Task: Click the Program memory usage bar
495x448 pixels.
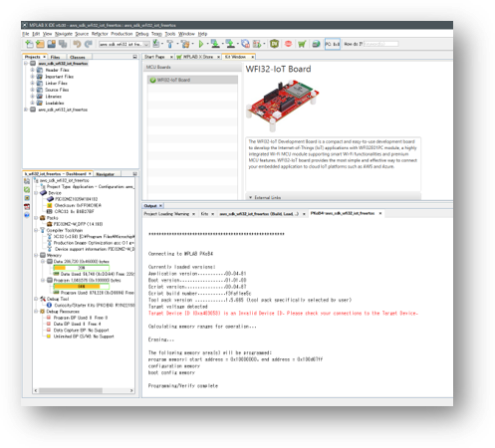Action: click(x=81, y=286)
